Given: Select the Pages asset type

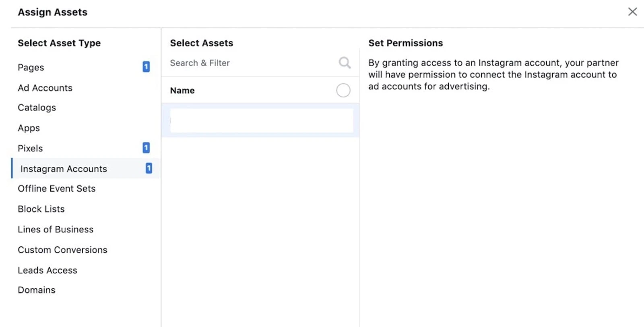Looking at the screenshot, I should pos(31,67).
